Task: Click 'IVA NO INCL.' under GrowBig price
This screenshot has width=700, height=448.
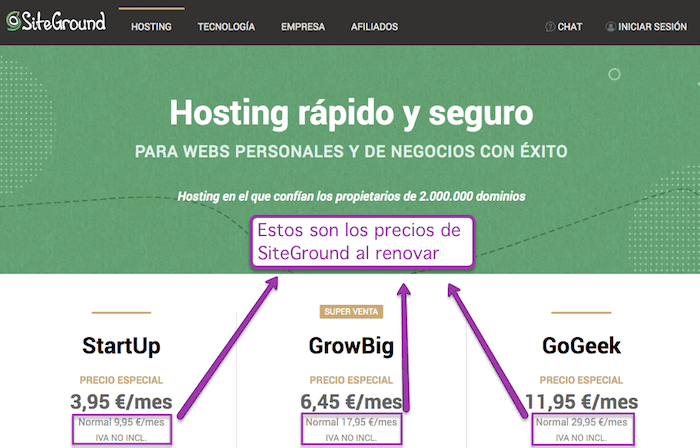Action: (351, 438)
